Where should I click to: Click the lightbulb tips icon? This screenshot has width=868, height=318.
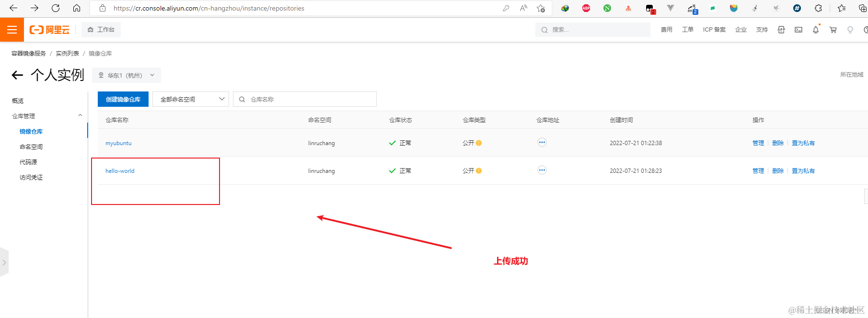[850, 30]
